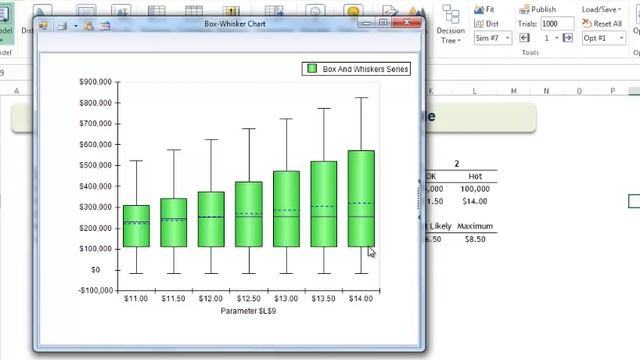
Task: Open the dropdown next to the number 1
Action: 556,38
